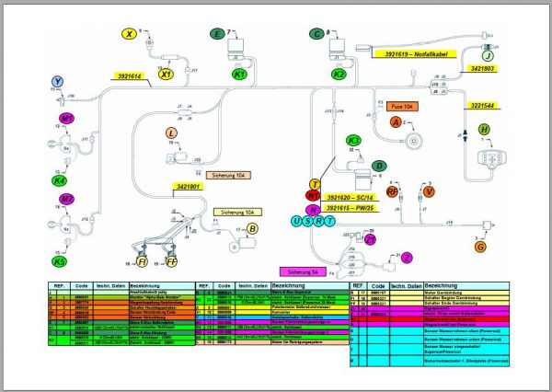Click the cyan U marker
The width and height of the screenshot is (552, 392).
296,221
